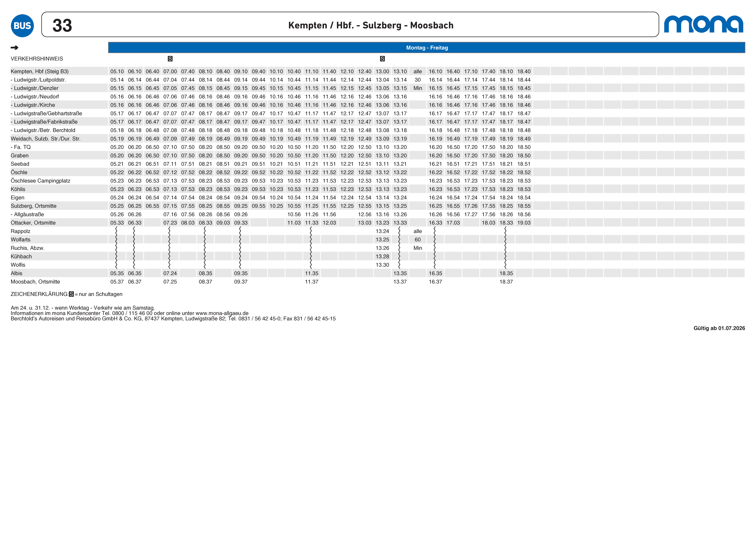756x535 pixels.
Task: Click the 05.10 departure in the Kempten Hbf row
Action: click(x=117, y=71)
